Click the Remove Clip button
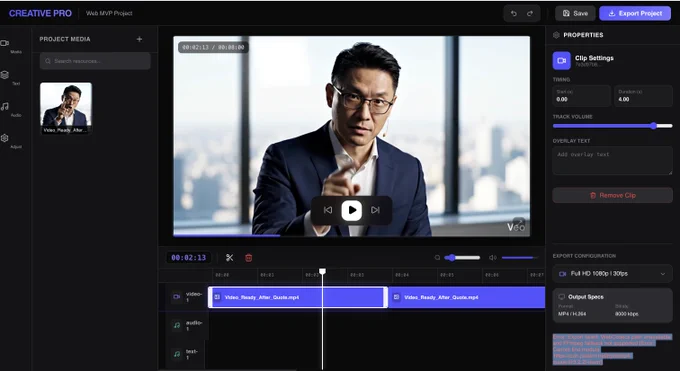The width and height of the screenshot is (680, 371). tap(612, 195)
